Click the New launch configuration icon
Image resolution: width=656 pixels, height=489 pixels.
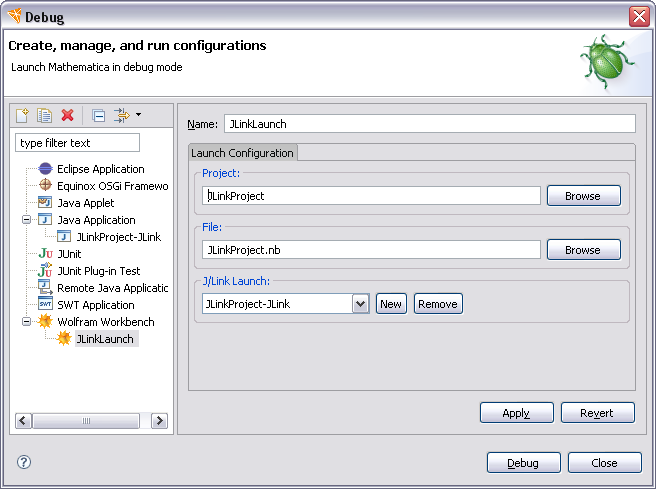[22, 115]
